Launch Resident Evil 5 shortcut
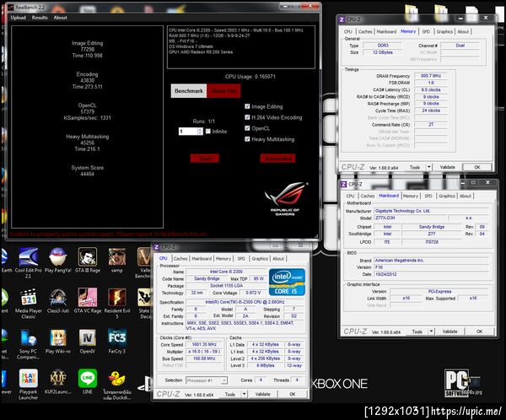The height and width of the screenshot is (420, 506). (117, 304)
